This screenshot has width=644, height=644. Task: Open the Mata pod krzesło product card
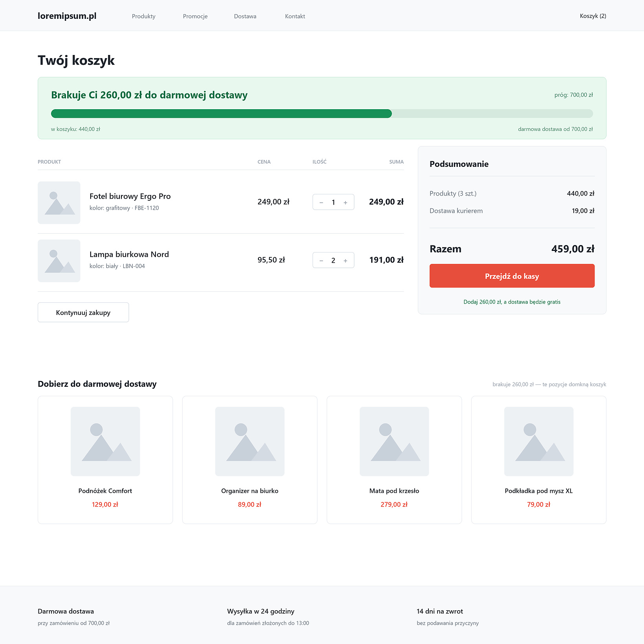click(x=394, y=460)
